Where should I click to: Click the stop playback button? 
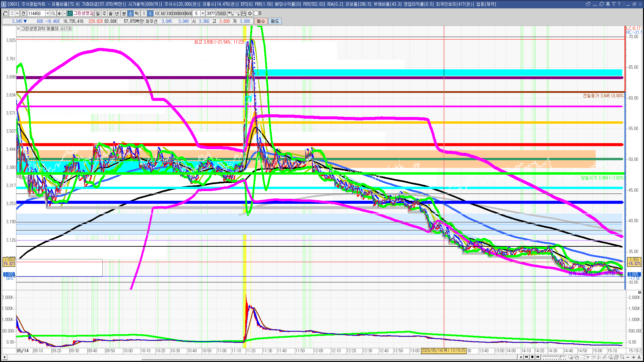click(x=532, y=357)
